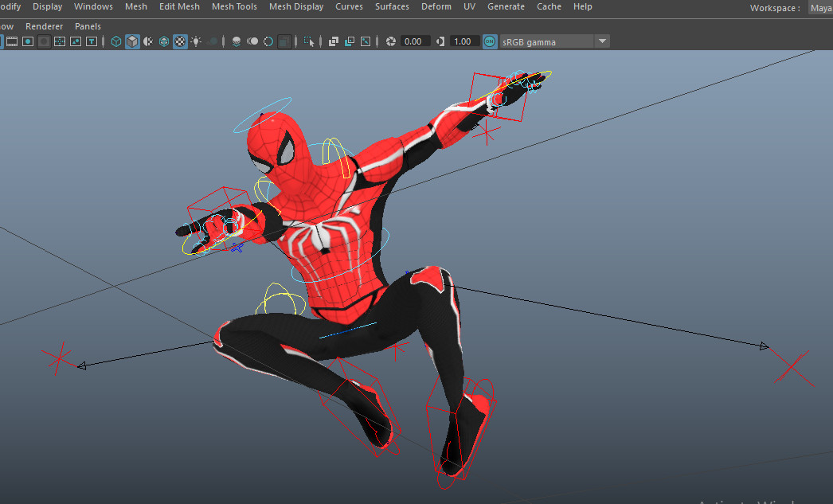Open the Panels menu
Image resolution: width=833 pixels, height=504 pixels.
[88, 25]
